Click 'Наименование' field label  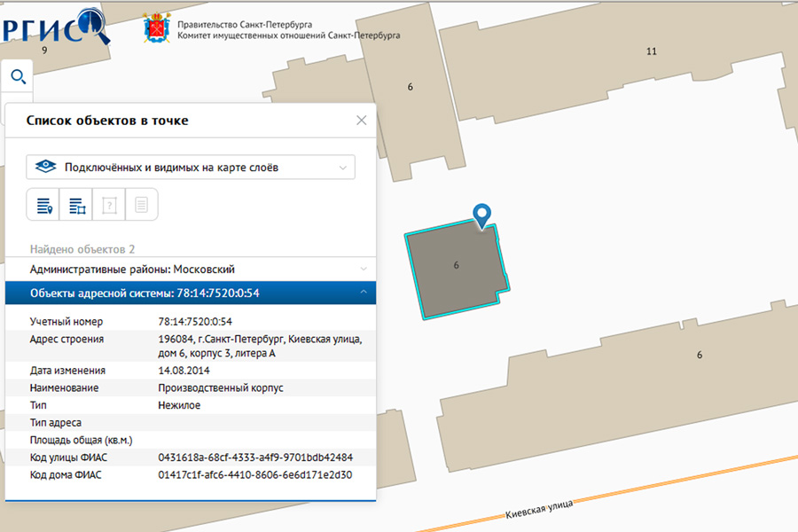point(64,388)
